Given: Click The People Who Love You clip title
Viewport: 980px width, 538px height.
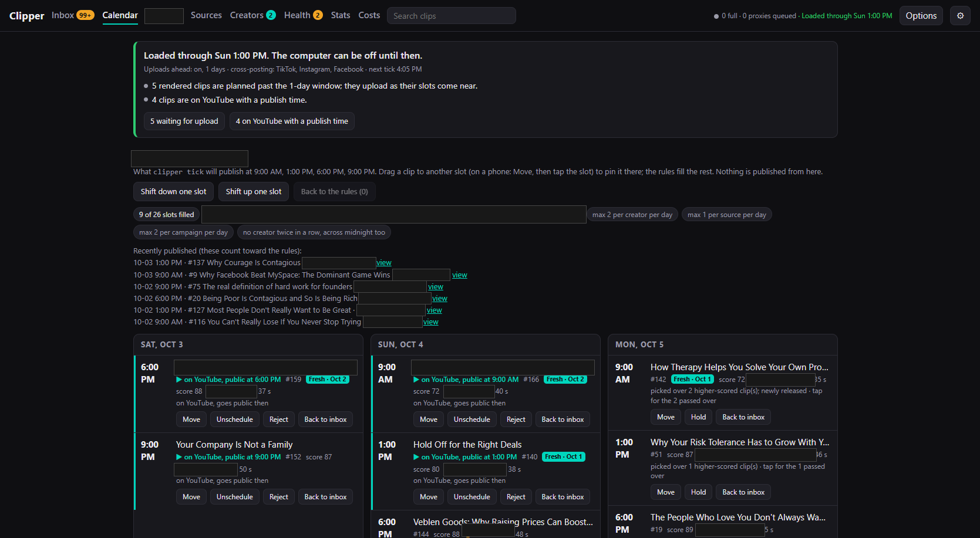Looking at the screenshot, I should [738, 517].
